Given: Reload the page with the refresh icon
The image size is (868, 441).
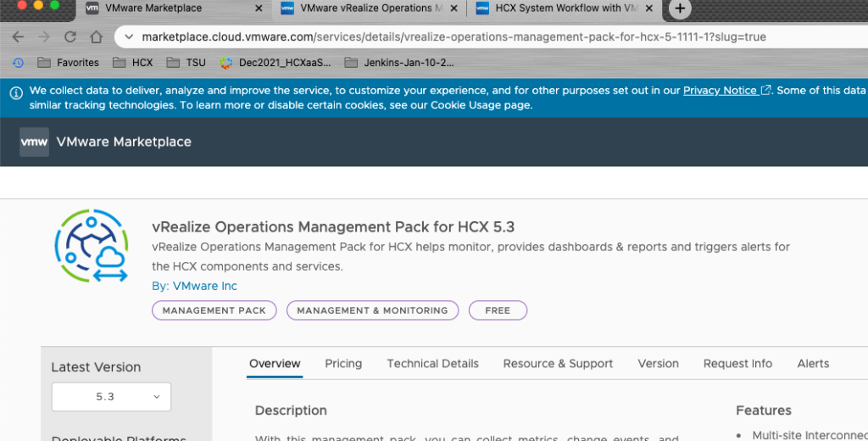Looking at the screenshot, I should pos(70,37).
